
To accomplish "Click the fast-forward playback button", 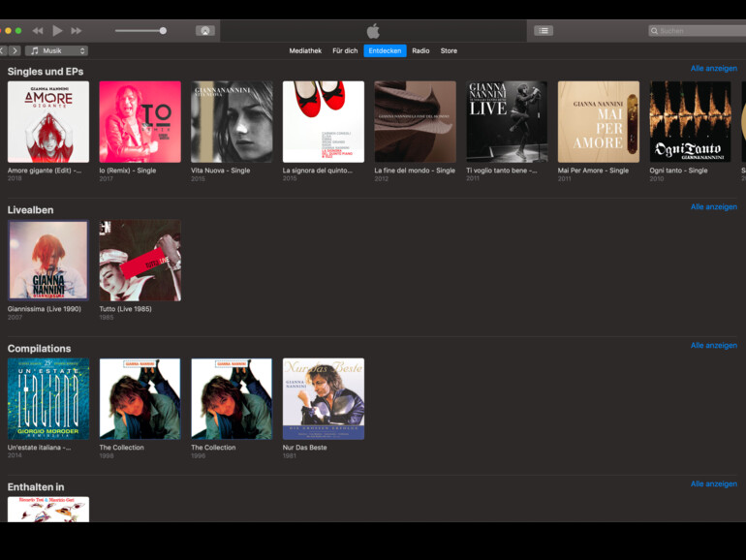I will tap(77, 31).
